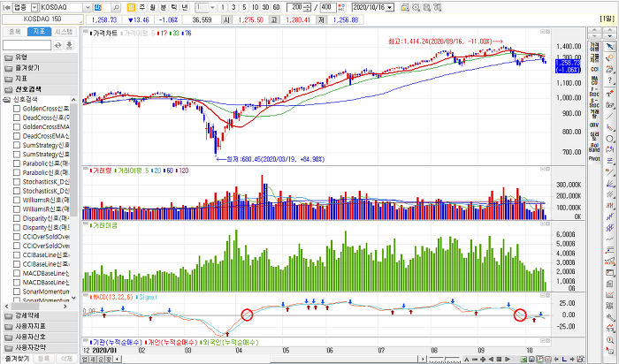
Task: Select the circle drawing tool
Action: pos(610,139)
